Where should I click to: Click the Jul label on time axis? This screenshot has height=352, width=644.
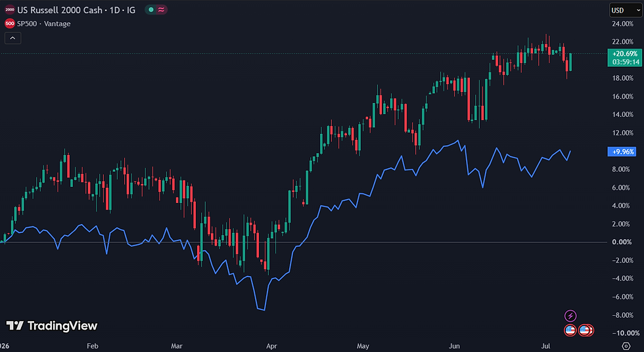click(x=545, y=346)
